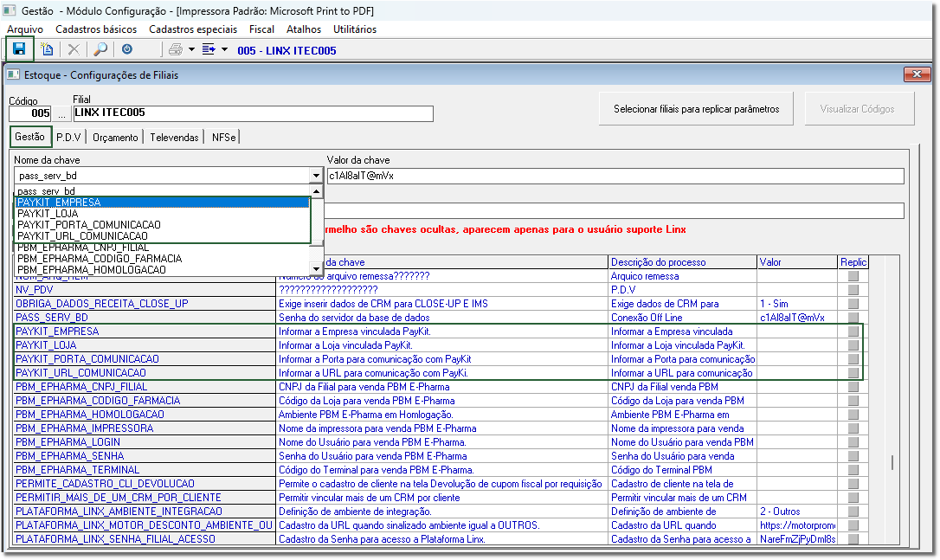This screenshot has height=560, width=940.
Task: Click the printer toolbar icon
Action: coord(176,49)
